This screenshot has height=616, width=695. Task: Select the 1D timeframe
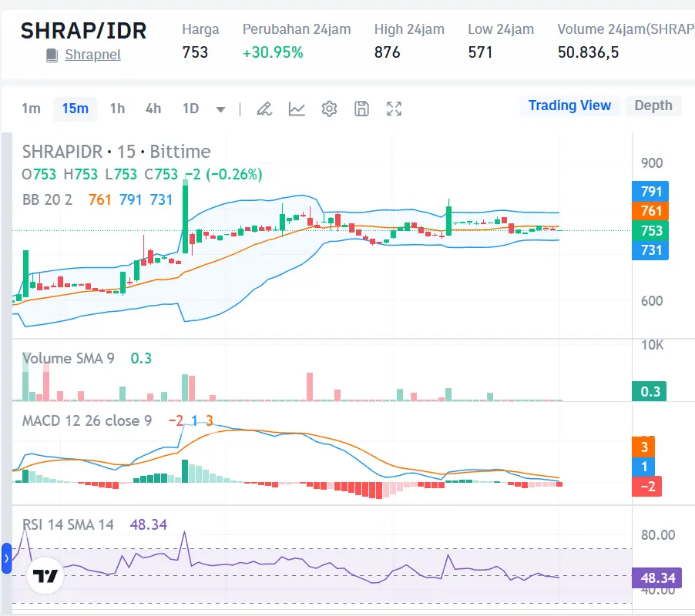190,109
